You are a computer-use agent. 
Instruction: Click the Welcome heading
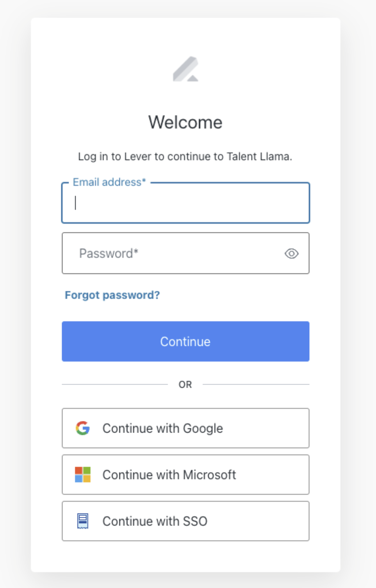[x=185, y=122]
